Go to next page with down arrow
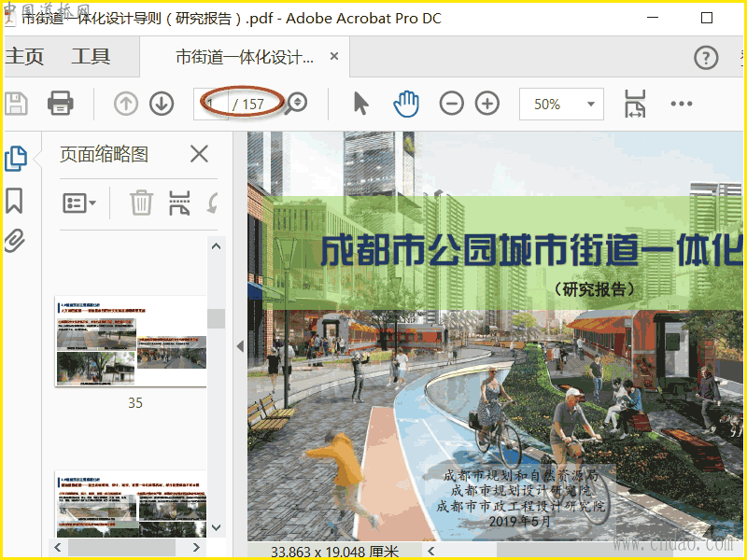The height and width of the screenshot is (560, 747). (x=162, y=104)
